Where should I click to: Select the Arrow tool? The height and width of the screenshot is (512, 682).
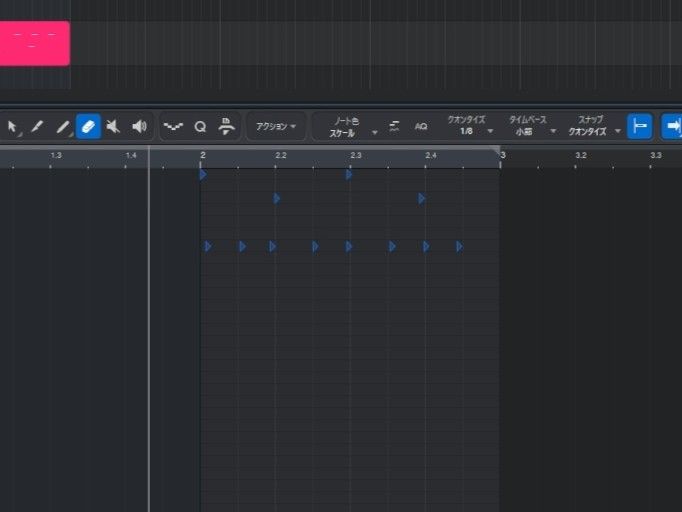click(x=13, y=127)
